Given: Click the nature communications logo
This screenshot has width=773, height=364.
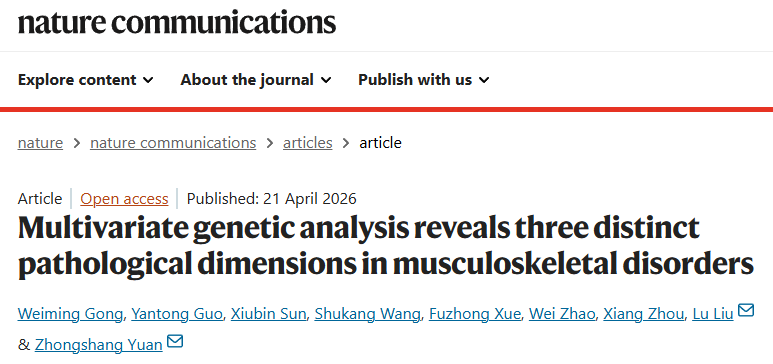Looking at the screenshot, I should (177, 23).
